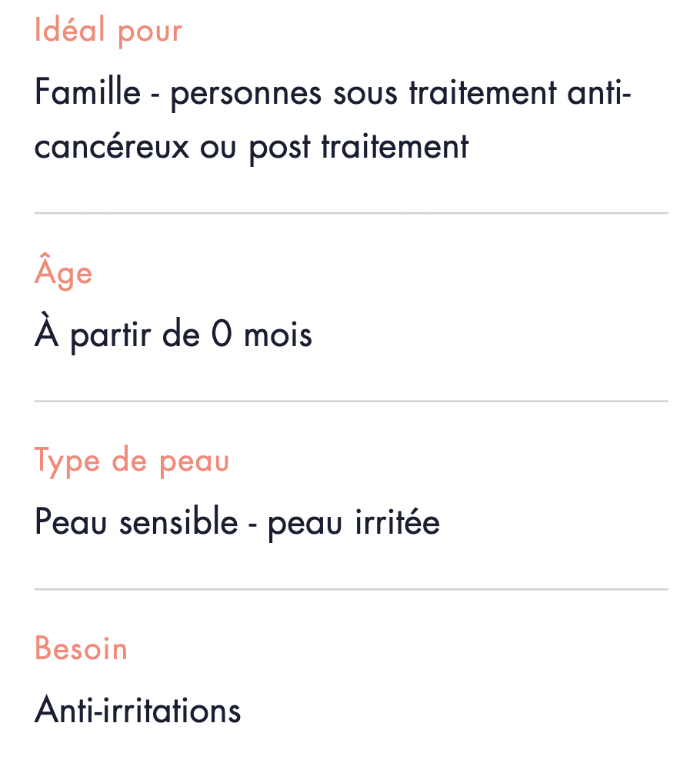This screenshot has width=700, height=763.
Task: Click the divider below "Idéal pour" section
Action: point(351,212)
